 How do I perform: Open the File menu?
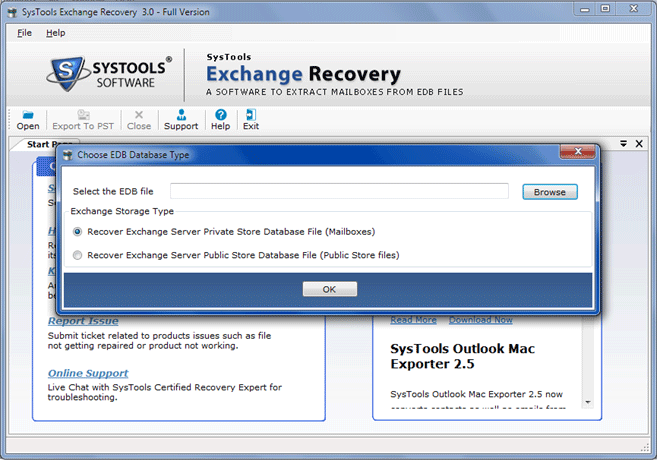pos(24,33)
